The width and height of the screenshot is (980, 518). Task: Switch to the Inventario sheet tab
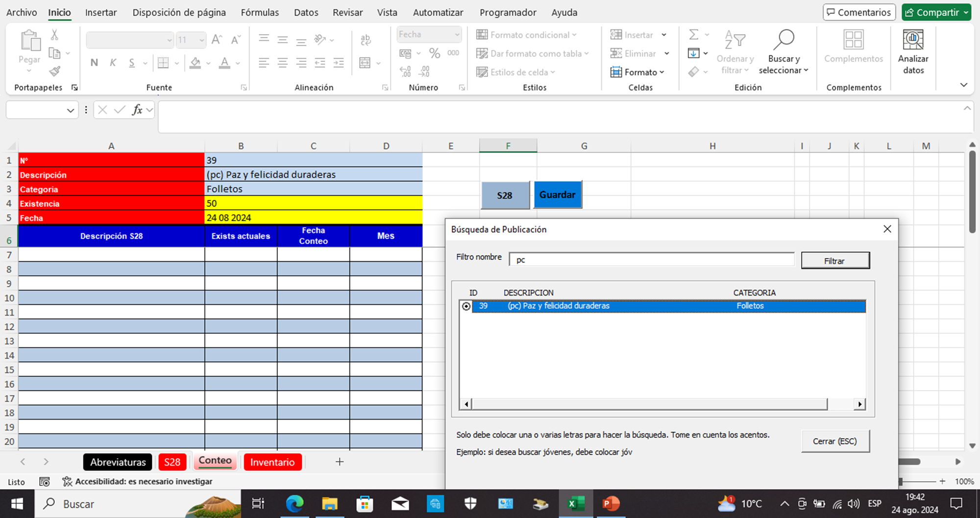(x=272, y=462)
